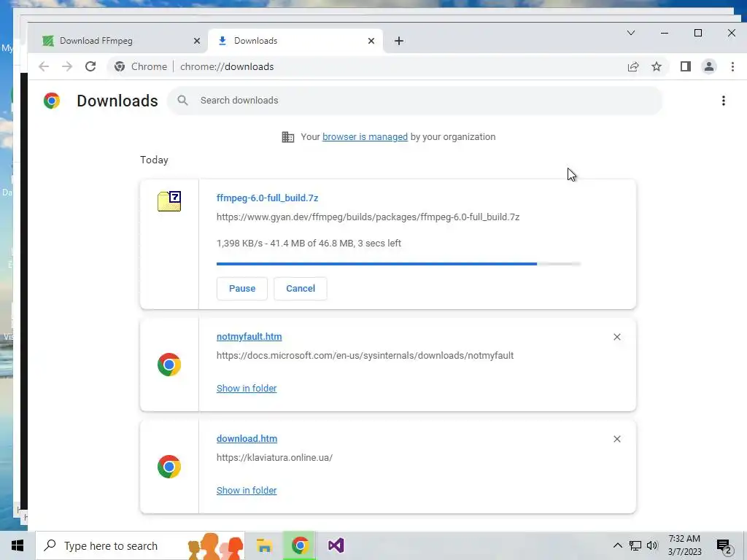Screen dimensions: 747x560
Task: Open a new tab with plus button
Action: (x=399, y=41)
